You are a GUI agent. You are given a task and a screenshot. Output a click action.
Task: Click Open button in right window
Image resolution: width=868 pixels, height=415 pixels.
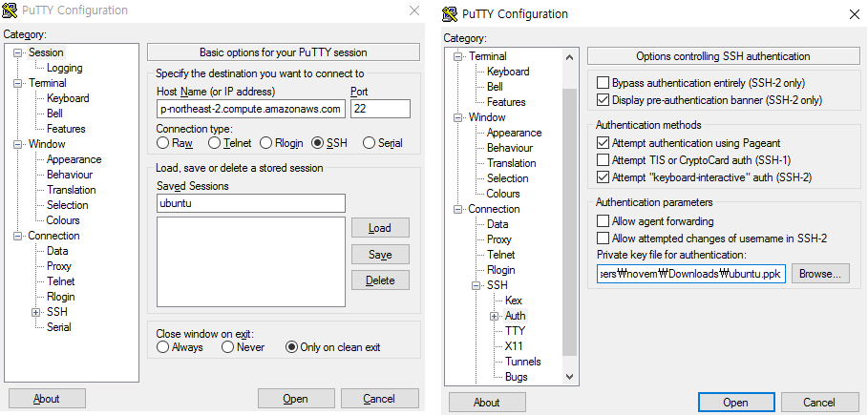pos(736,403)
